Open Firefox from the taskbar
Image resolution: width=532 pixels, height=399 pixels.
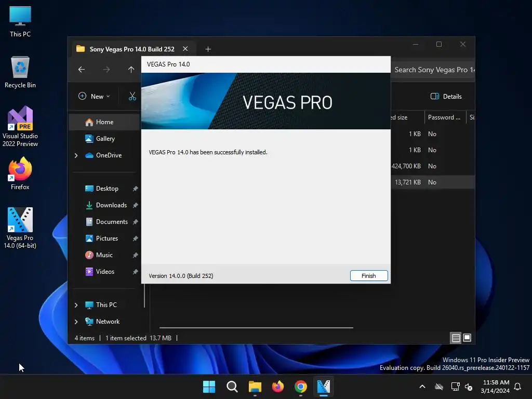tap(278, 387)
